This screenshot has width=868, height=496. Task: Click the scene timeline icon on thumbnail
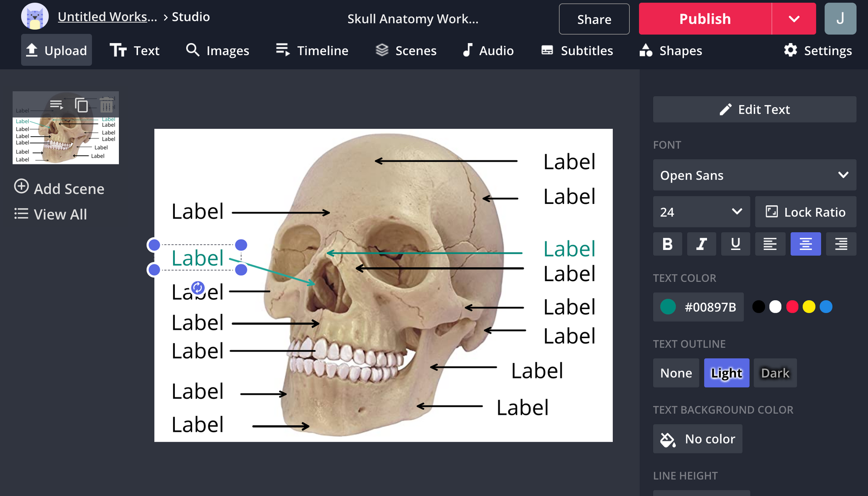56,105
